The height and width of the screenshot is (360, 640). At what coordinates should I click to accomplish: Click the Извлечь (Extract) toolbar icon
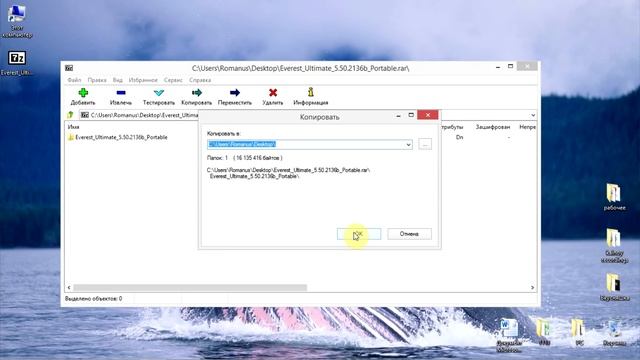pos(121,93)
